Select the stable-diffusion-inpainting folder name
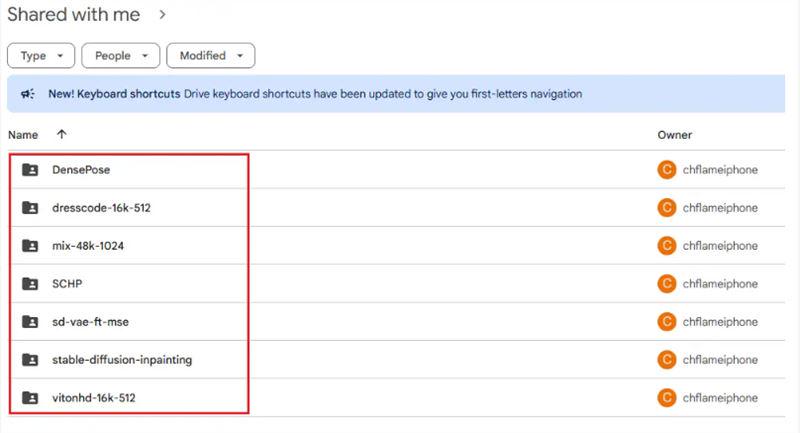 [x=122, y=360]
